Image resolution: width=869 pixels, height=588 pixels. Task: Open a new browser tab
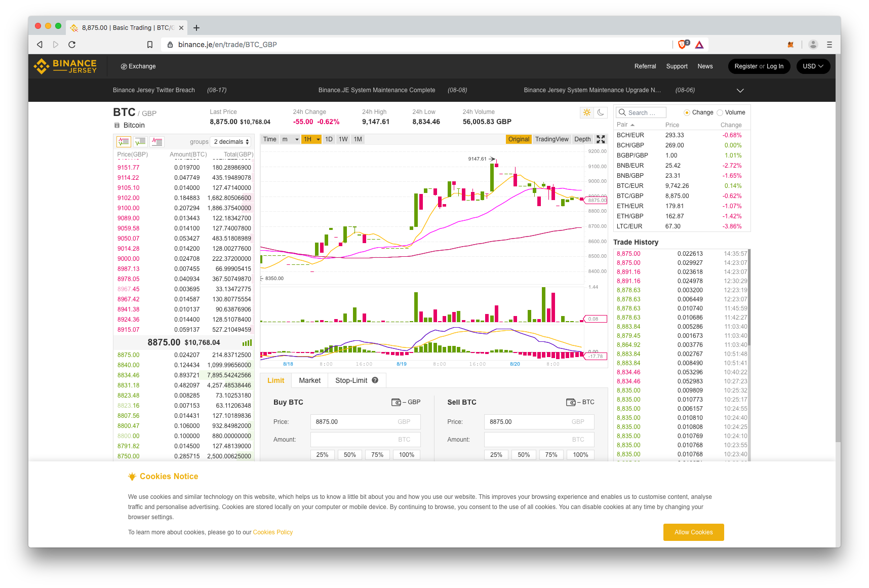tap(196, 28)
